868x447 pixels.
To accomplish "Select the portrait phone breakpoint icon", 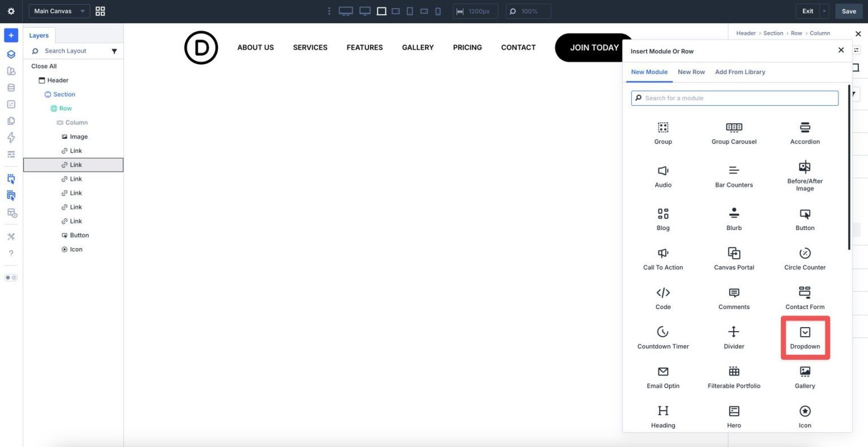I will (438, 11).
